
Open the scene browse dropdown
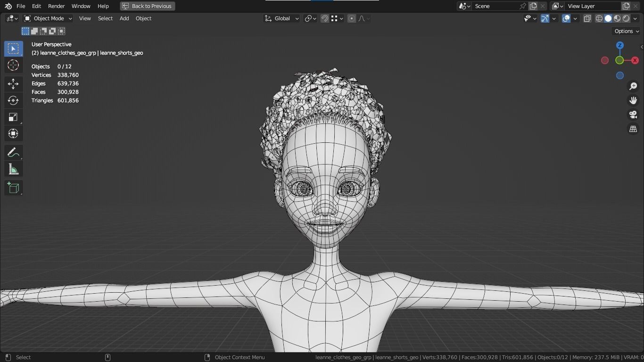465,6
